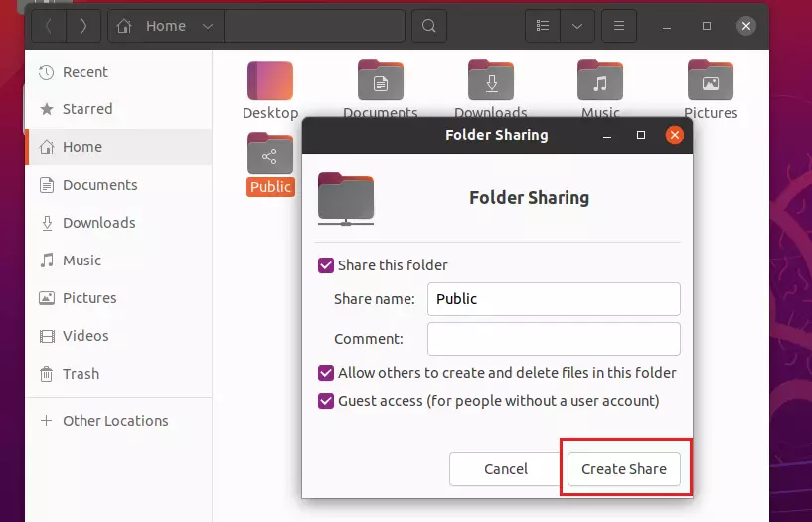Click the Create Share button
The width and height of the screenshot is (812, 522).
coord(624,469)
